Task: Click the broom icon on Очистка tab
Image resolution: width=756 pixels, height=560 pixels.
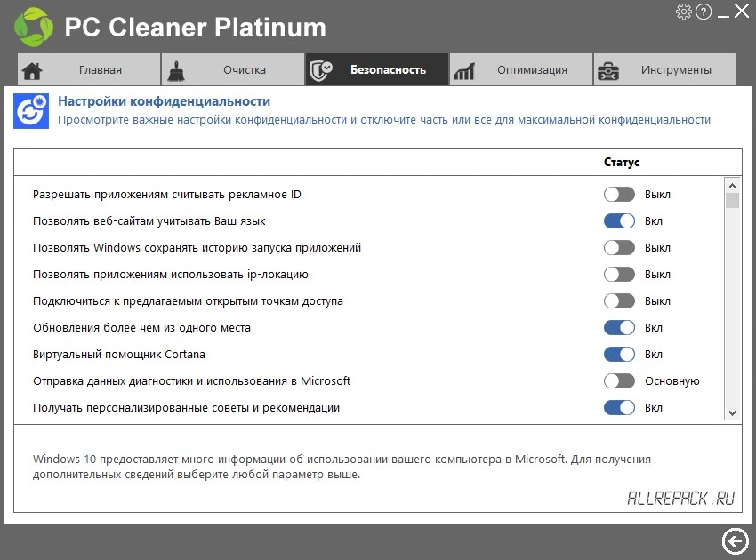Action: coord(176,70)
